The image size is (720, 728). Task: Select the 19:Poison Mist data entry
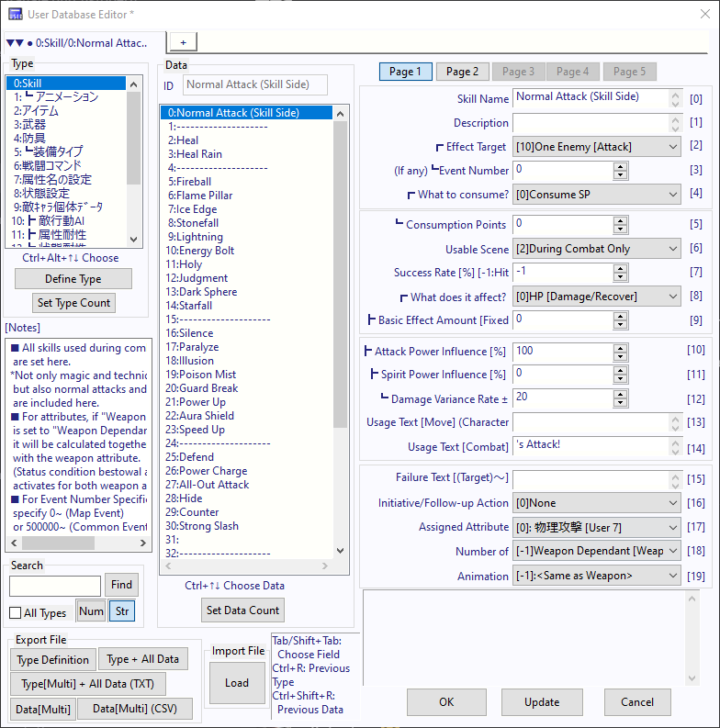click(247, 375)
